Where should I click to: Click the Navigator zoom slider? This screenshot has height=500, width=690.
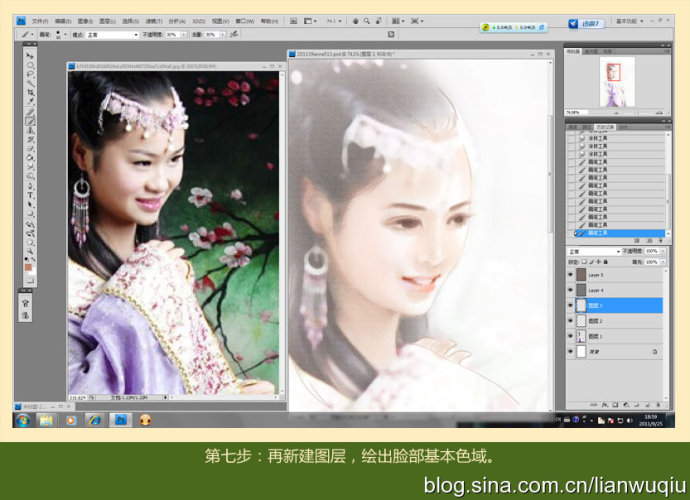tap(636, 113)
